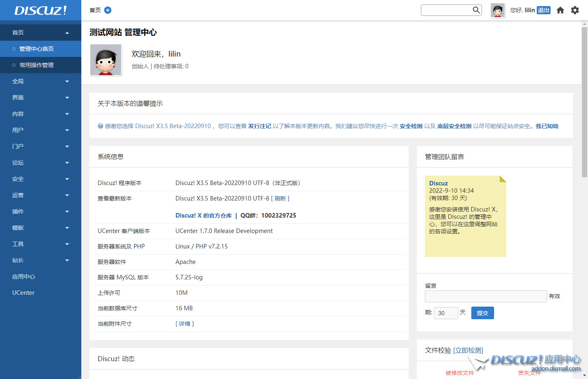
Task: Click the Discuz! logo
Action: pyautogui.click(x=41, y=10)
